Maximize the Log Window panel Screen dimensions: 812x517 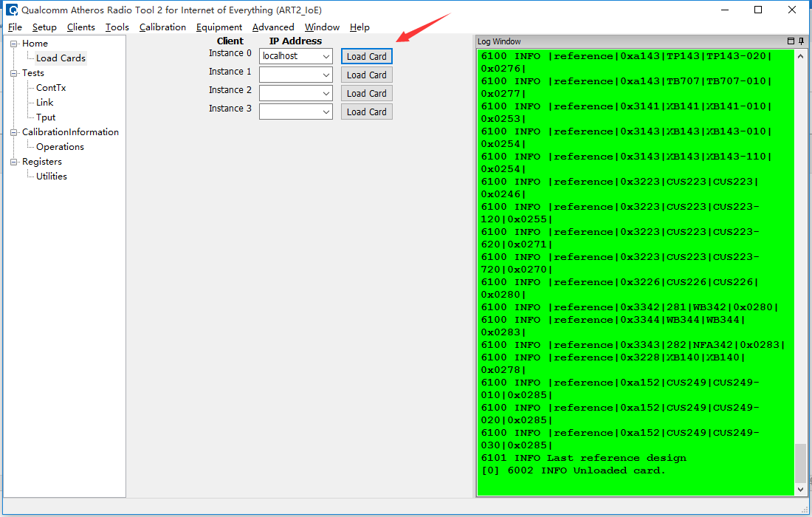[x=791, y=41]
